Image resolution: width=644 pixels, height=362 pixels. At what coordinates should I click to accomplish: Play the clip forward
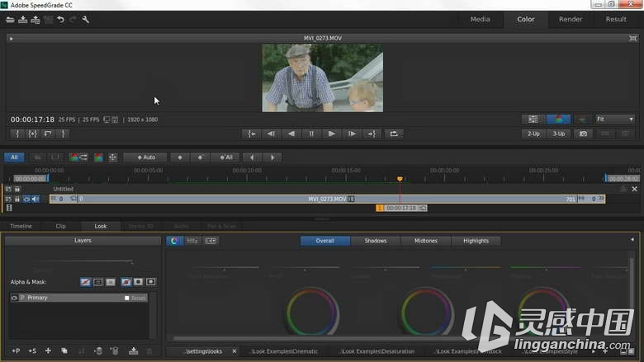(331, 134)
